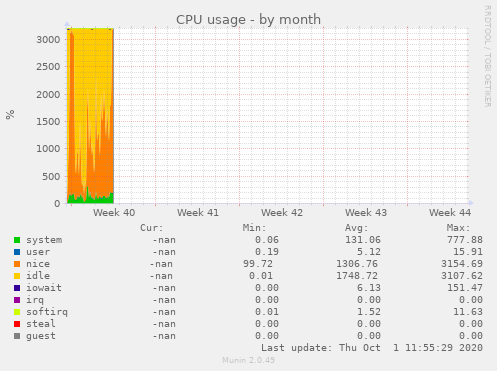The width and height of the screenshot is (497, 371).
Task: Click the 3000 y-axis tick label
Action: (x=48, y=40)
